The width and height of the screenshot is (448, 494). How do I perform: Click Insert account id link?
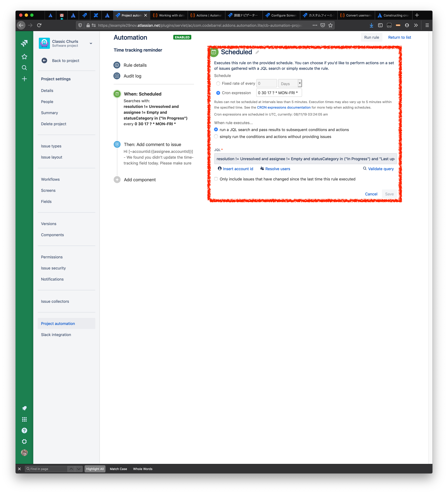[x=235, y=169]
